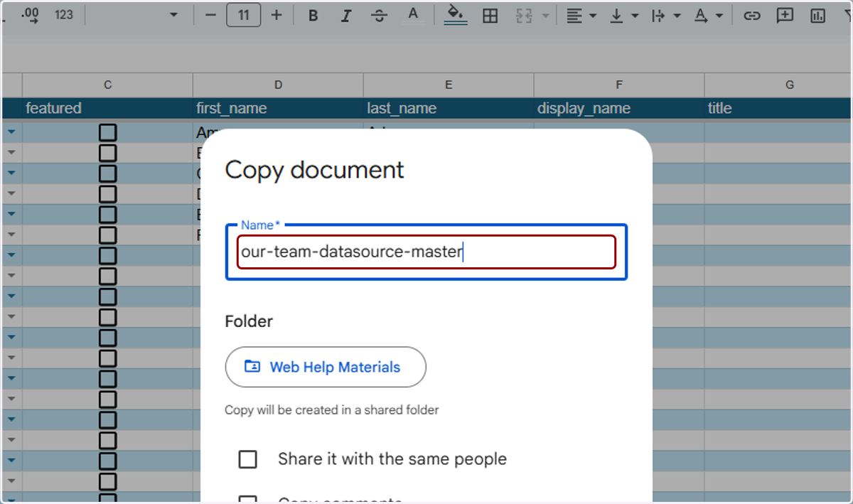Click the font size box showing 11
Screen dimensions: 853x504
(x=243, y=15)
